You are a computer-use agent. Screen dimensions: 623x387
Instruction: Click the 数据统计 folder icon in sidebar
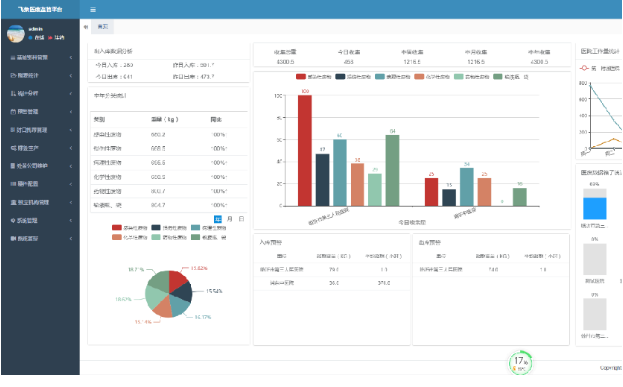[13, 75]
